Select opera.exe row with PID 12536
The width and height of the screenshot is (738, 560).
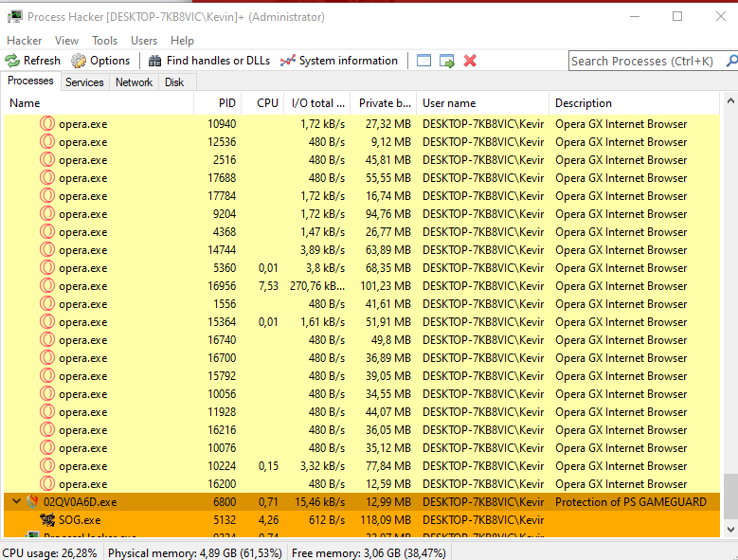click(x=362, y=141)
